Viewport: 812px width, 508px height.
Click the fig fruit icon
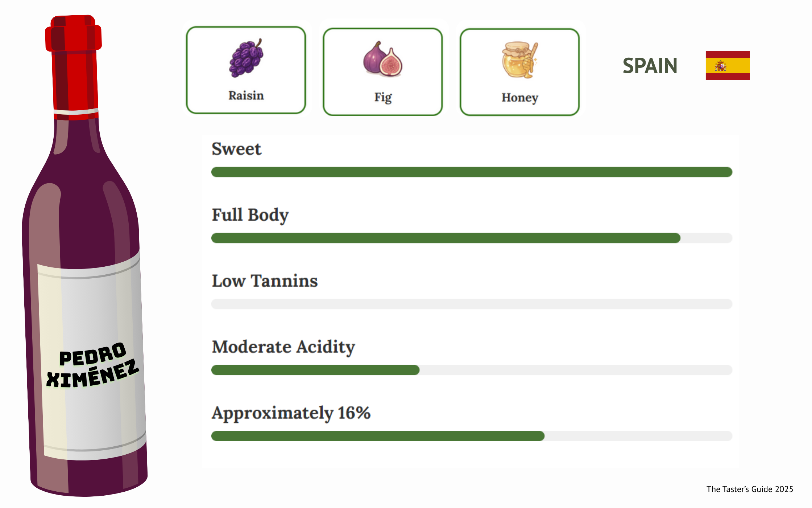[x=383, y=59]
